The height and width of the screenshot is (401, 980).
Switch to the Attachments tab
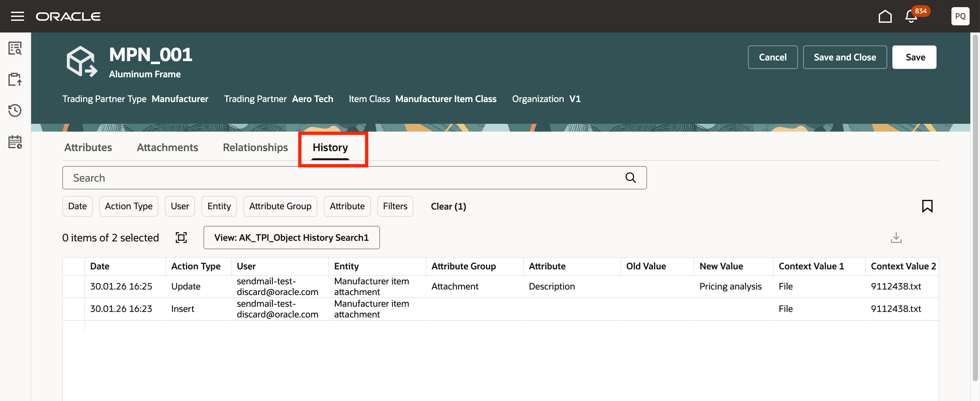click(x=167, y=148)
